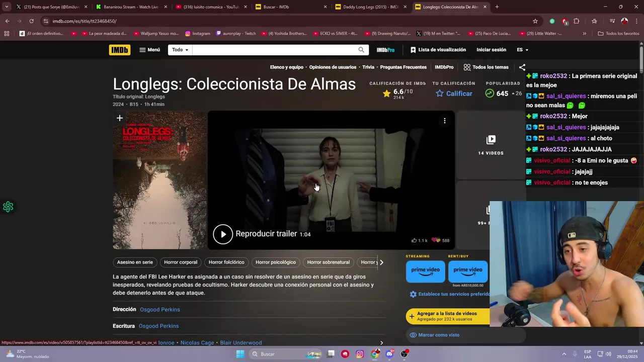Open browser profile avatar
644x362 pixels.
click(624, 21)
